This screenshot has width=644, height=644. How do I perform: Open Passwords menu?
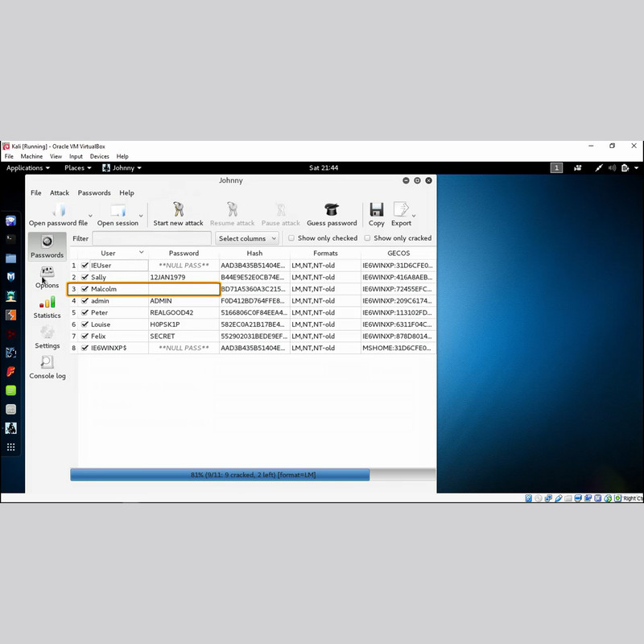(94, 192)
